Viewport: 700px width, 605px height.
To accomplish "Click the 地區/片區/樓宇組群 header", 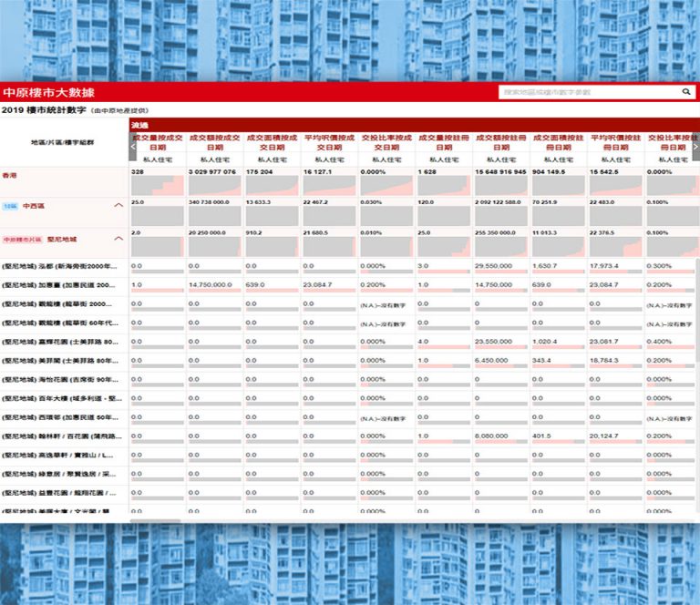I will click(x=63, y=142).
